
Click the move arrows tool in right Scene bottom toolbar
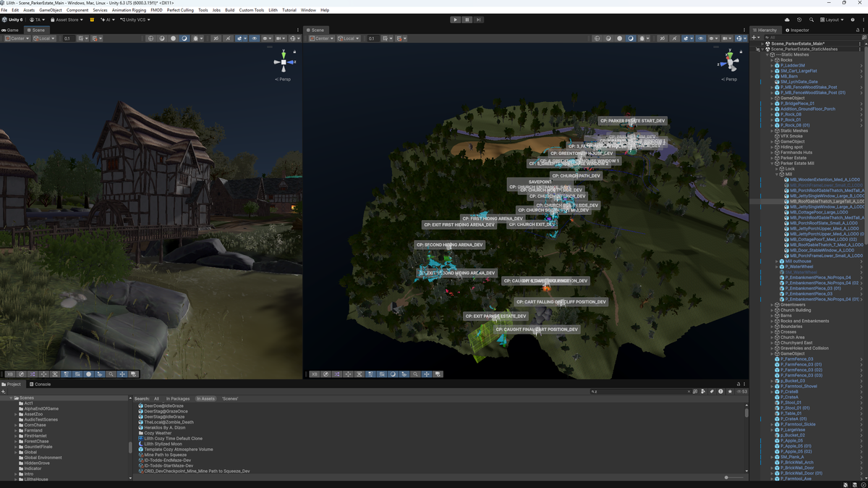coord(426,374)
